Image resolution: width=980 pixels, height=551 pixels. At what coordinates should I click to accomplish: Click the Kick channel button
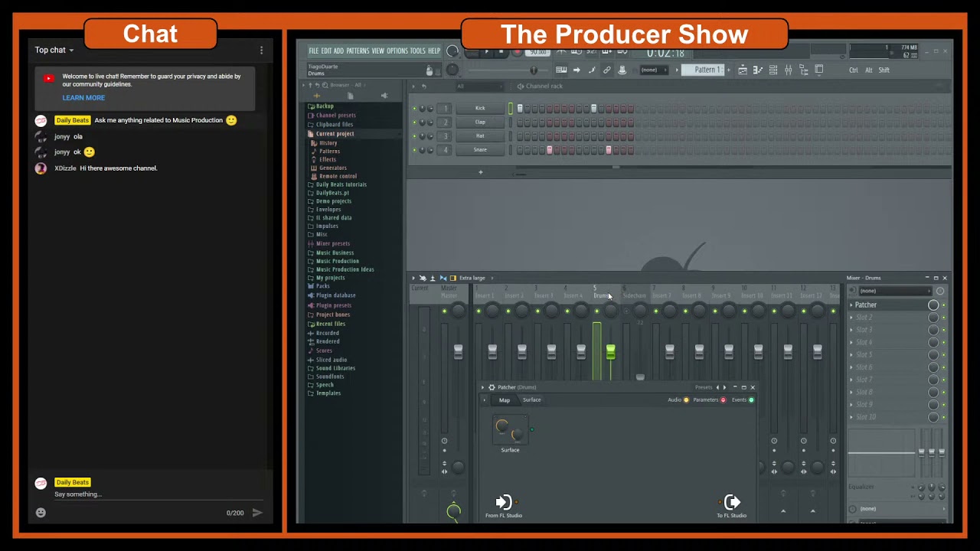(480, 108)
